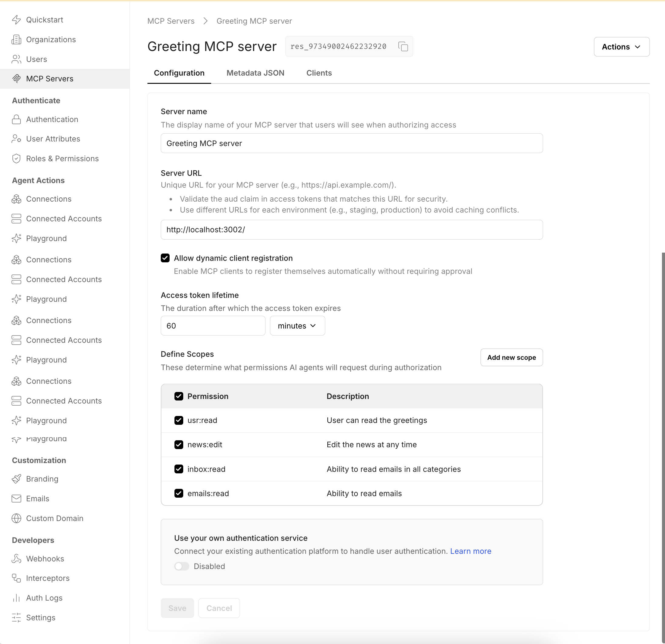
Task: Uncheck the news:edit permission
Action: point(179,445)
